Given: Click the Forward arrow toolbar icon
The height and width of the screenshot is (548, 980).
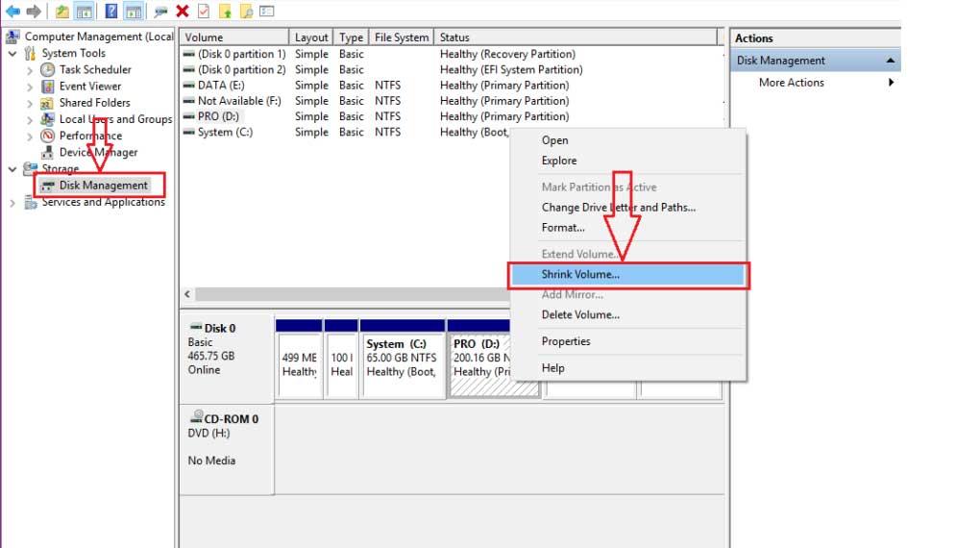Looking at the screenshot, I should click(34, 11).
